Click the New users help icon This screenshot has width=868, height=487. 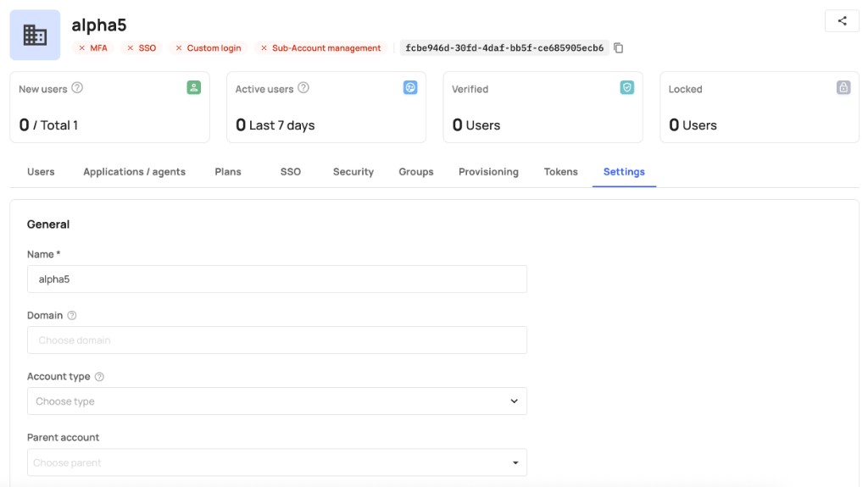[77, 88]
